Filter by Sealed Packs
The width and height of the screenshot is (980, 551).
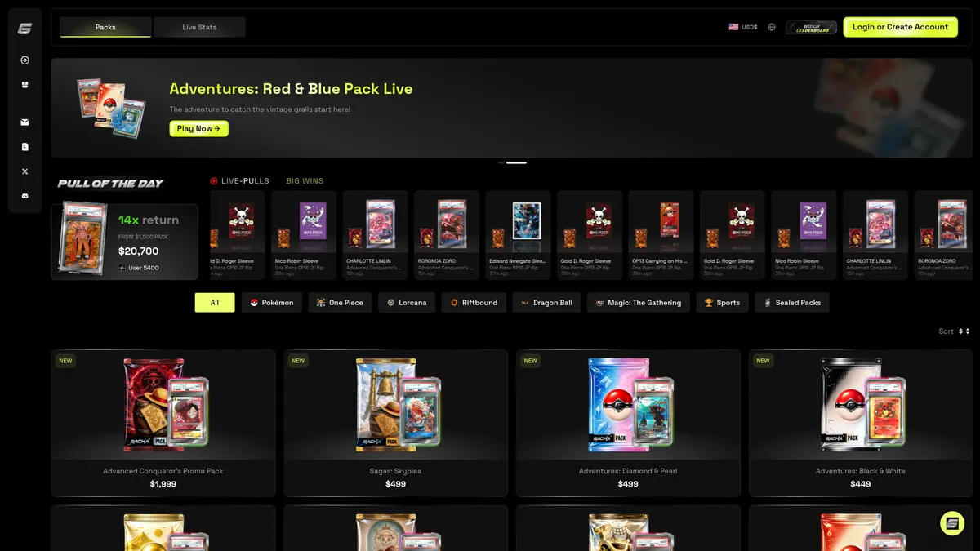(x=792, y=303)
